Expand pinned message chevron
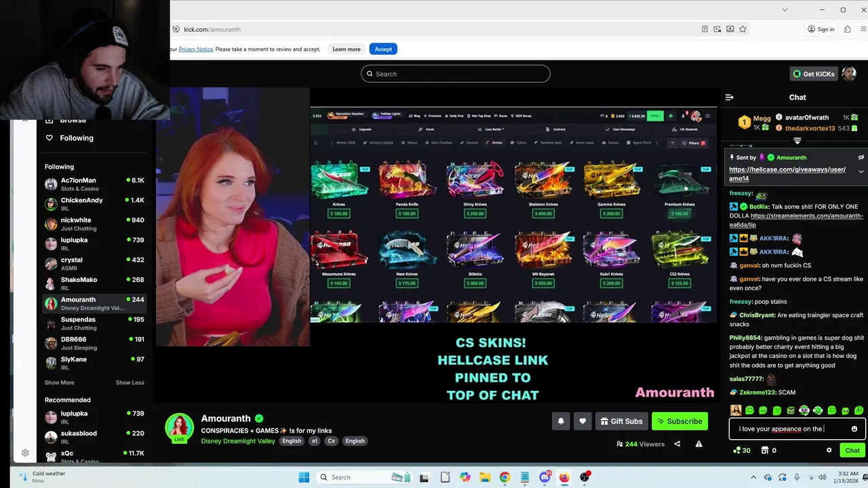 [861, 172]
